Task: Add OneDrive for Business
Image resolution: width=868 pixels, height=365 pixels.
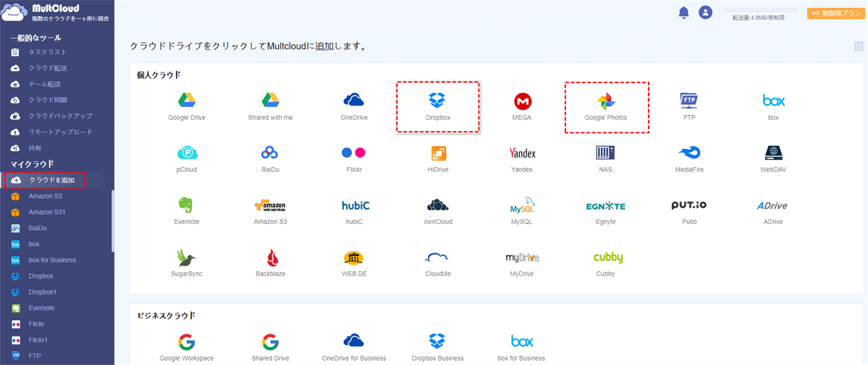Action: (354, 348)
